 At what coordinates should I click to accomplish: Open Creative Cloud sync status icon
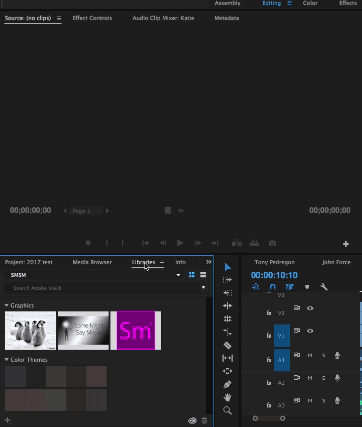192,421
